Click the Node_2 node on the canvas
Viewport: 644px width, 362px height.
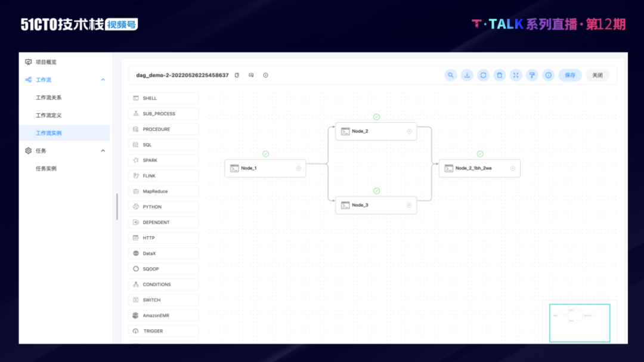pyautogui.click(x=376, y=131)
